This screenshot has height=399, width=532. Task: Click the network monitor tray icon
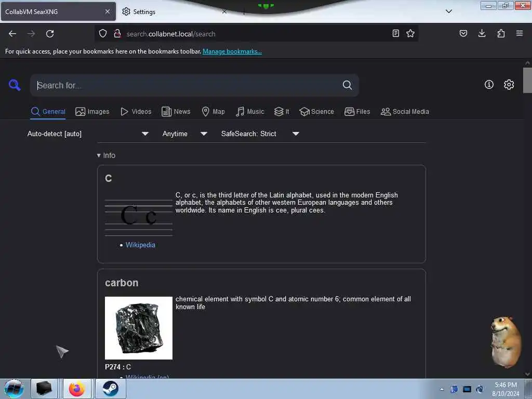pyautogui.click(x=454, y=389)
